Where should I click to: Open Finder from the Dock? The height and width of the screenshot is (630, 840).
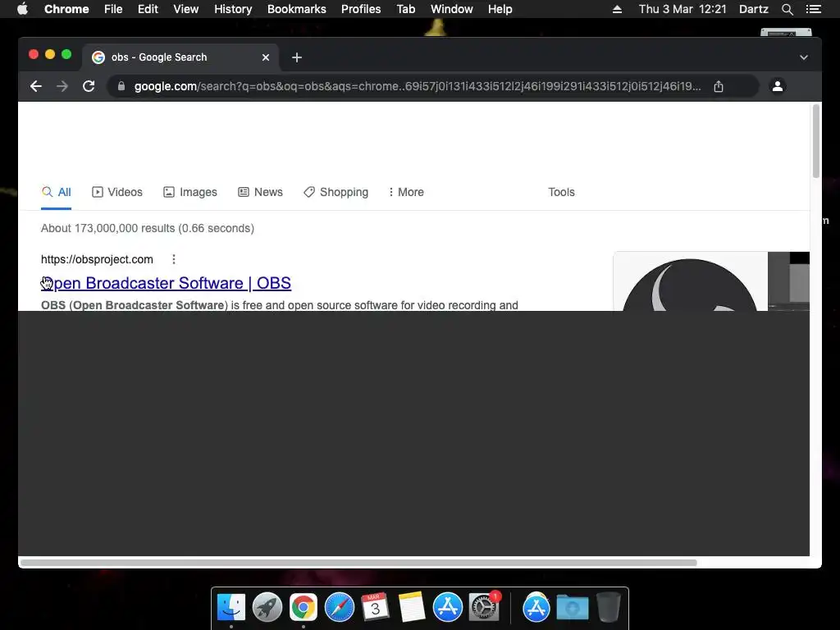coord(231,608)
